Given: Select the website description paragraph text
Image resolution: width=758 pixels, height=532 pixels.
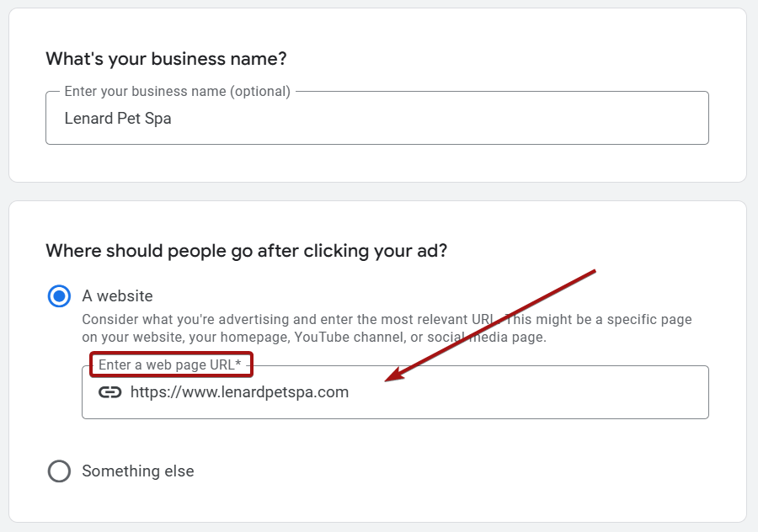Looking at the screenshot, I should (x=387, y=328).
